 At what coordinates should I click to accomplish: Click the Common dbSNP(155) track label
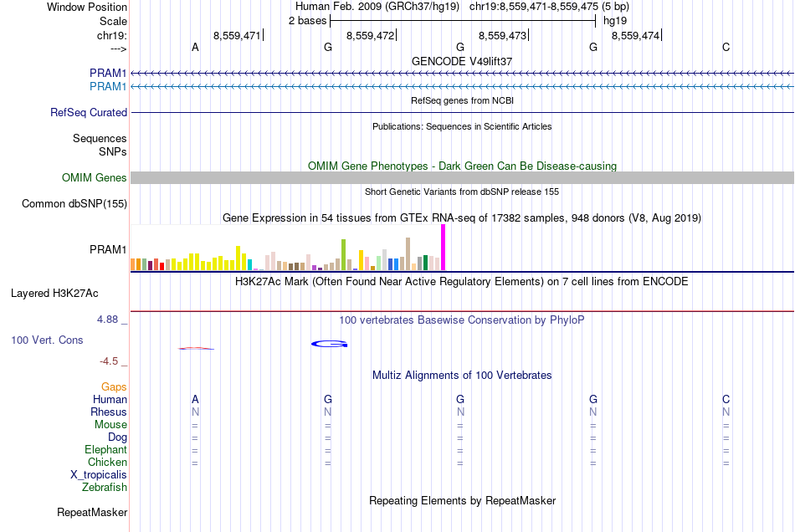click(74, 203)
